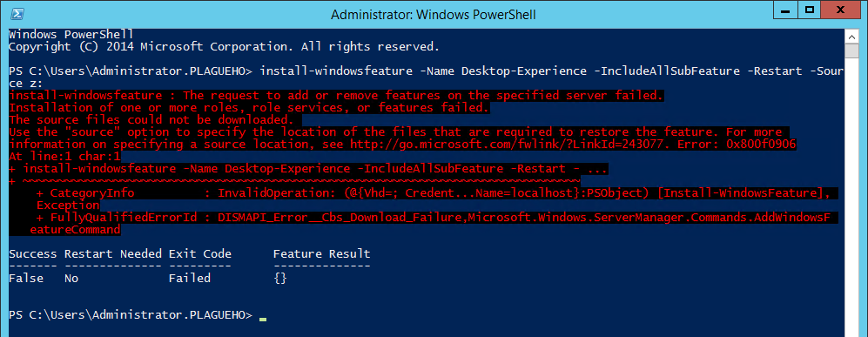
Task: Click the Failed exit code value
Action: pyautogui.click(x=189, y=279)
